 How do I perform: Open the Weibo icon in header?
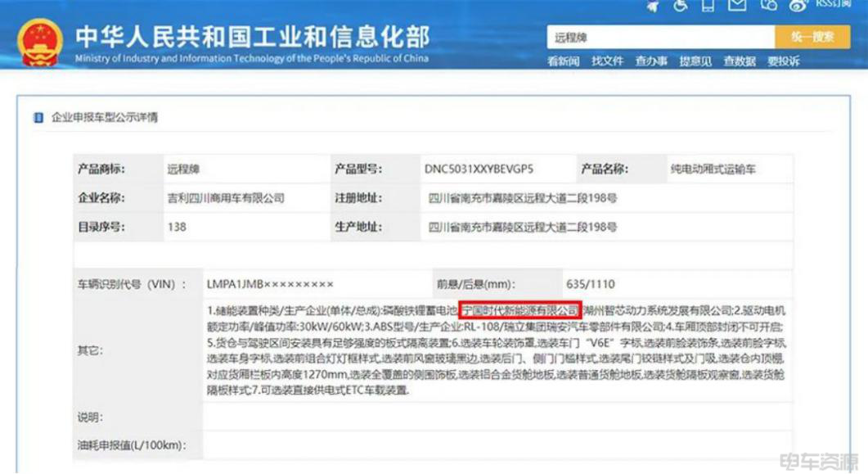pyautogui.click(x=798, y=5)
